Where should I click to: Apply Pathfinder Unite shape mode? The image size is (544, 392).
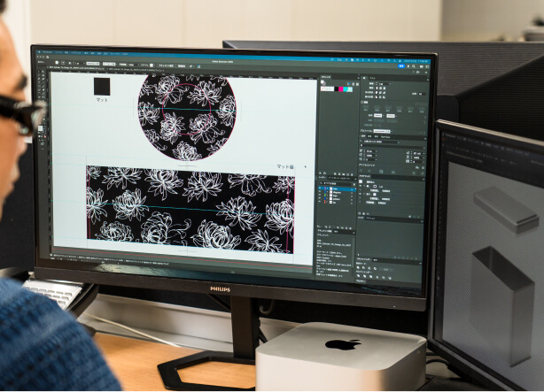(358, 268)
